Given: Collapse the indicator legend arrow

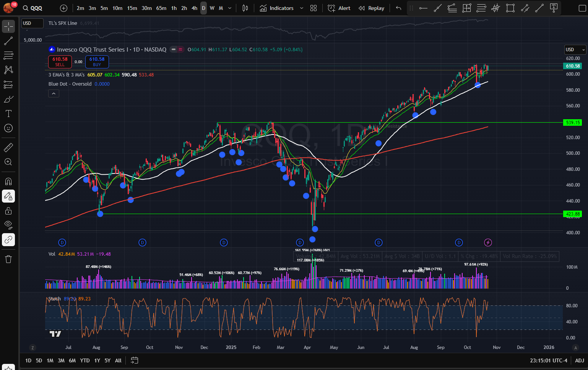Looking at the screenshot, I should [54, 93].
